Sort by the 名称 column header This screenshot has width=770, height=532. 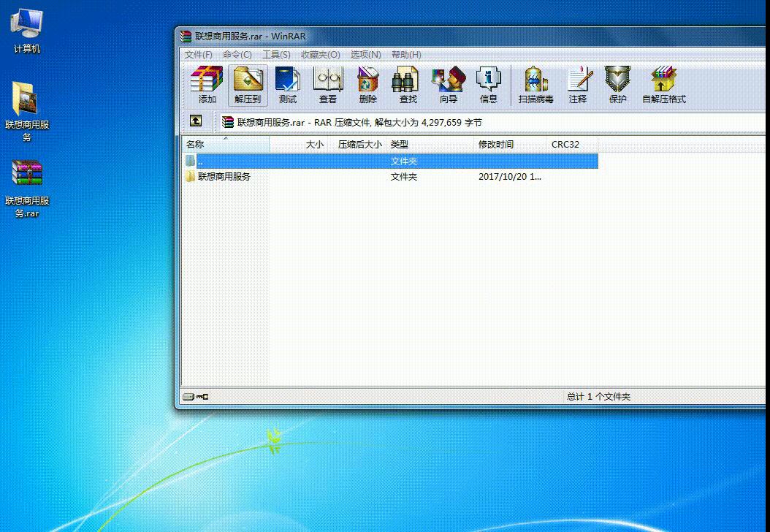point(195,144)
